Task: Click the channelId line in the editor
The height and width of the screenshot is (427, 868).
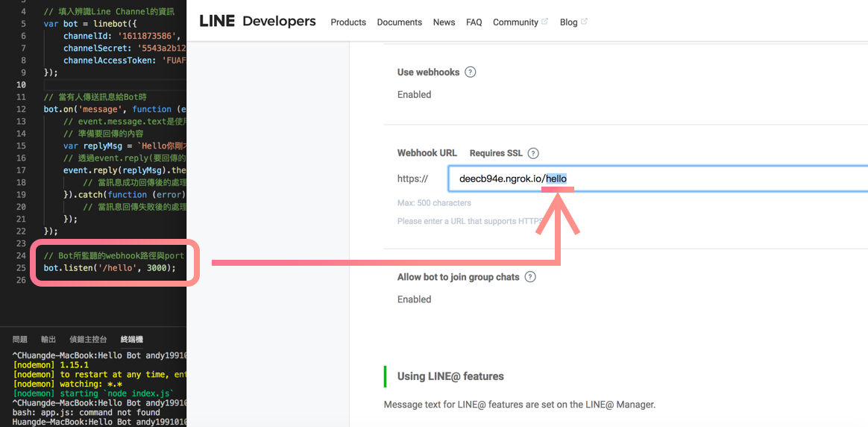Action: tap(122, 36)
